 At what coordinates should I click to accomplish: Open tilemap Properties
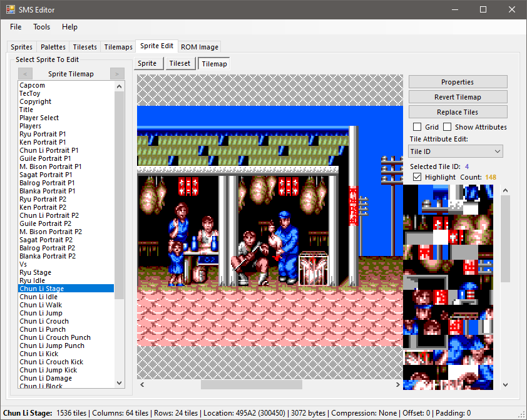pyautogui.click(x=458, y=82)
